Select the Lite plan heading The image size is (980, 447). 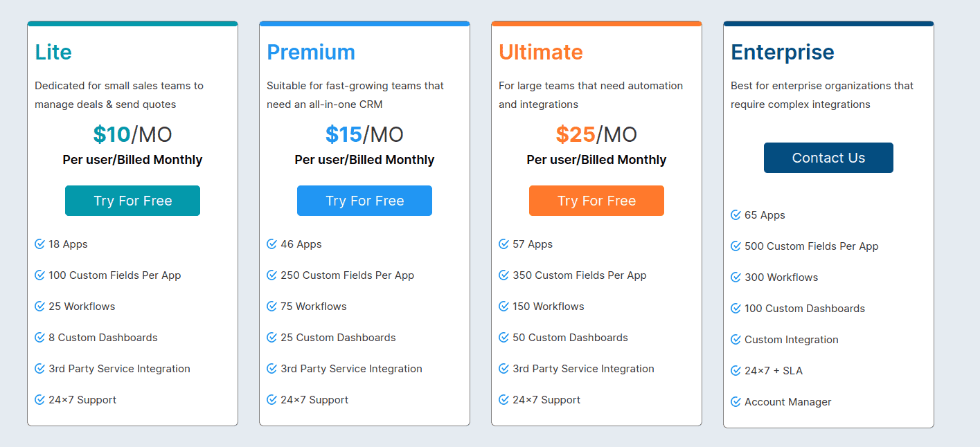pyautogui.click(x=53, y=52)
